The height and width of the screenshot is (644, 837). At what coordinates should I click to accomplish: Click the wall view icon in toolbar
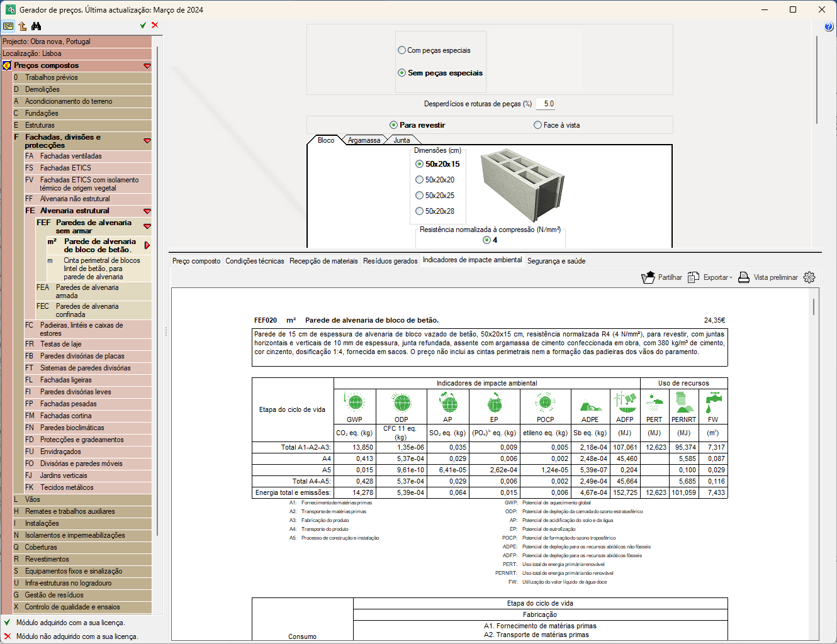click(x=8, y=26)
